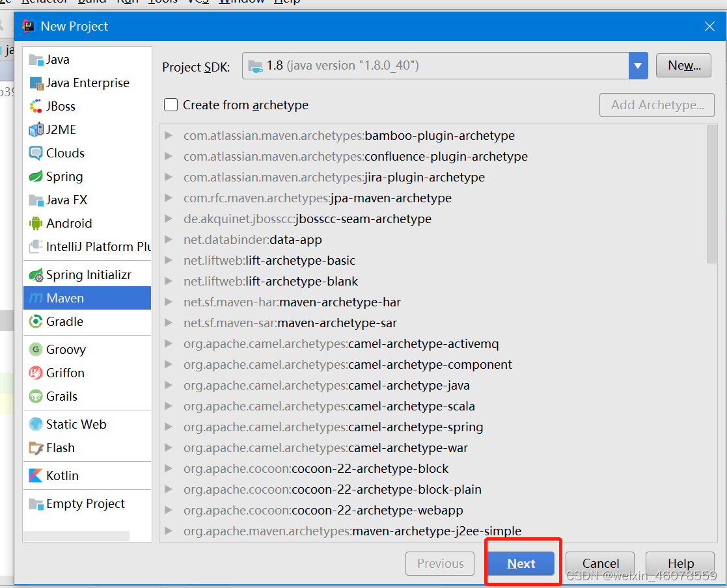Choose the Java FX folder icon
This screenshot has height=588, width=727.
[x=36, y=200]
